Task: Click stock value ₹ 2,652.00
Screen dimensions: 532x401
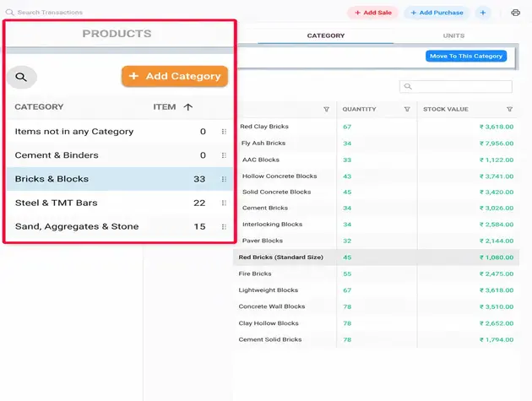Action: pyautogui.click(x=497, y=323)
